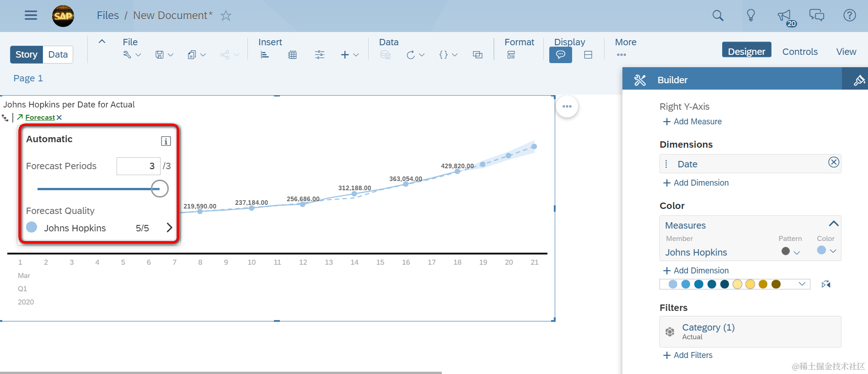Open notifications megaphone with badge 20
This screenshot has width=868, height=374.
pyautogui.click(x=787, y=17)
